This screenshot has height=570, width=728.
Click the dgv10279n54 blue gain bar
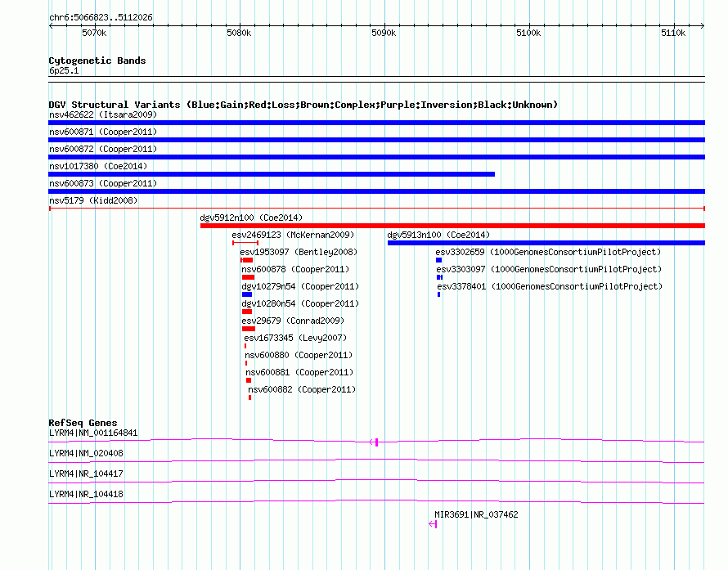pyautogui.click(x=247, y=294)
